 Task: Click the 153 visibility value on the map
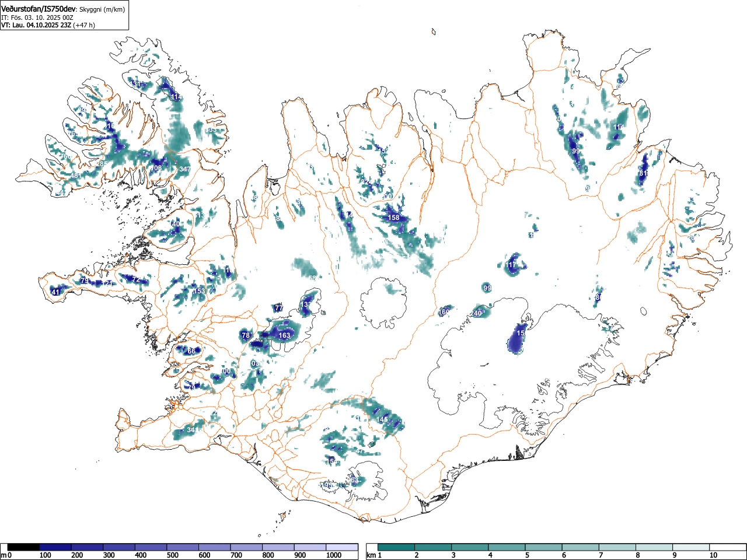200,290
